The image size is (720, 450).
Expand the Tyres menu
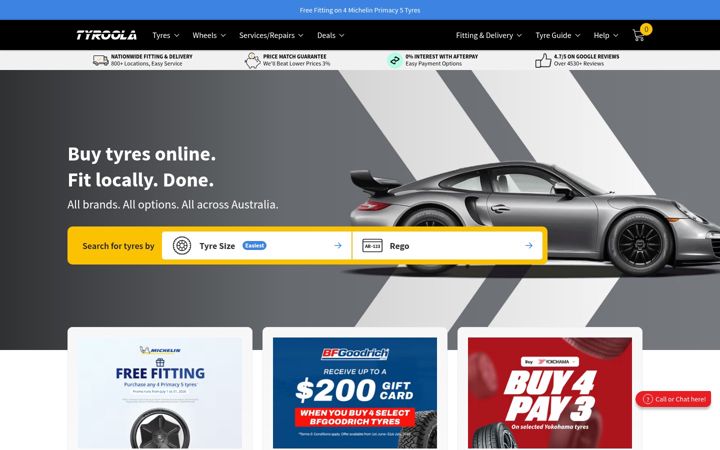pos(166,35)
